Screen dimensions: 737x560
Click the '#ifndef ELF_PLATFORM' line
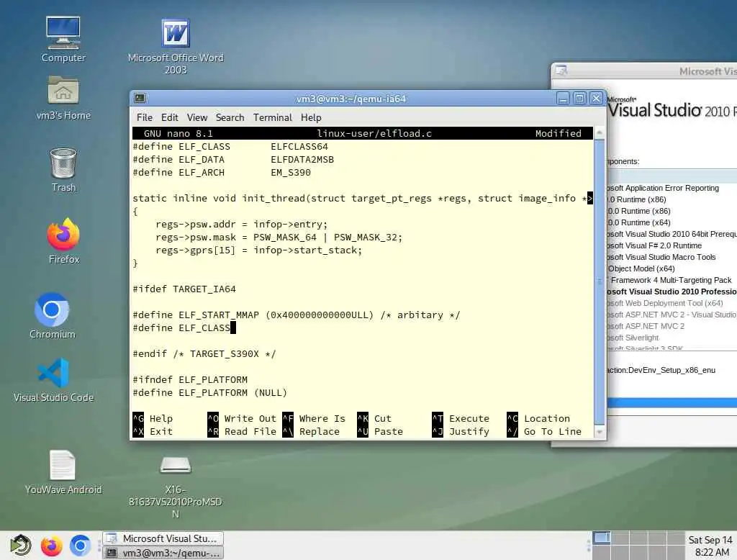(190, 379)
